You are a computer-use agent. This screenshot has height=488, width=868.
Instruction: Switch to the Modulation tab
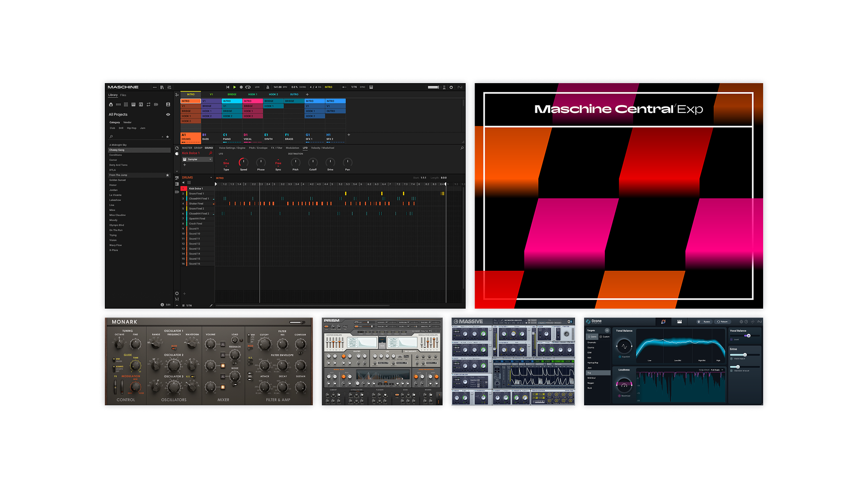click(292, 148)
